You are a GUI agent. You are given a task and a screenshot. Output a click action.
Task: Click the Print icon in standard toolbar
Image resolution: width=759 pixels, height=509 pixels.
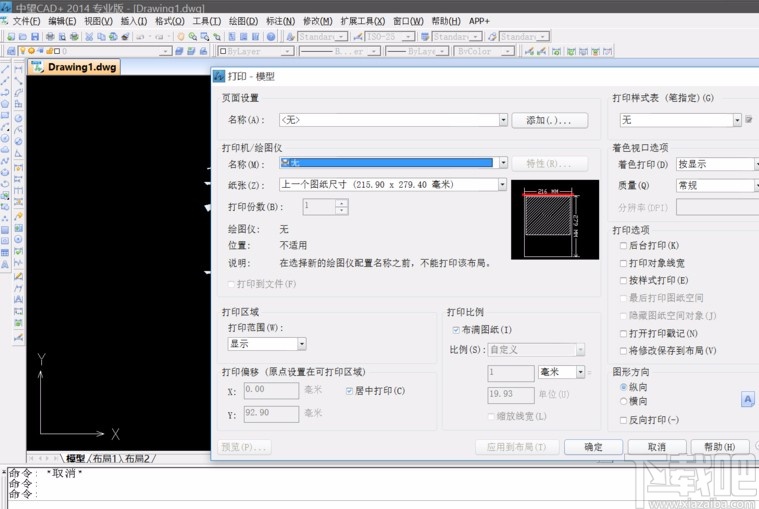pyautogui.click(x=50, y=36)
